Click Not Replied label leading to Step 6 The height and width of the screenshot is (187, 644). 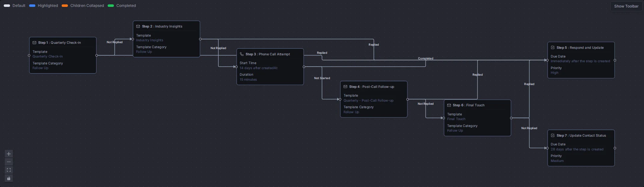(426, 104)
